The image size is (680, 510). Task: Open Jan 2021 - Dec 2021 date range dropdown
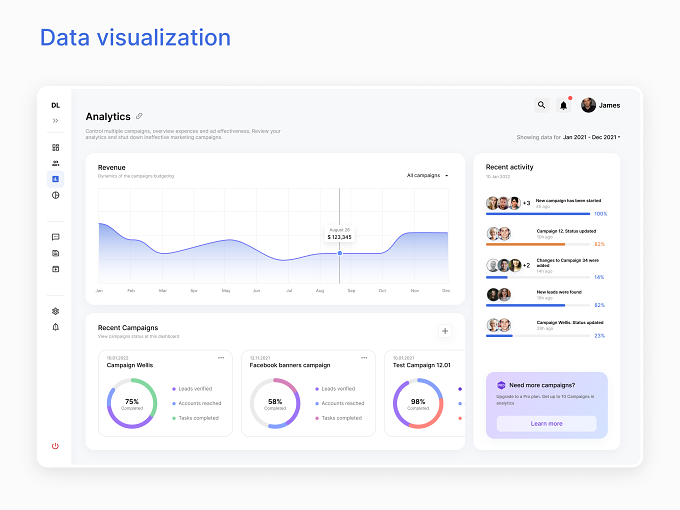pyautogui.click(x=592, y=137)
